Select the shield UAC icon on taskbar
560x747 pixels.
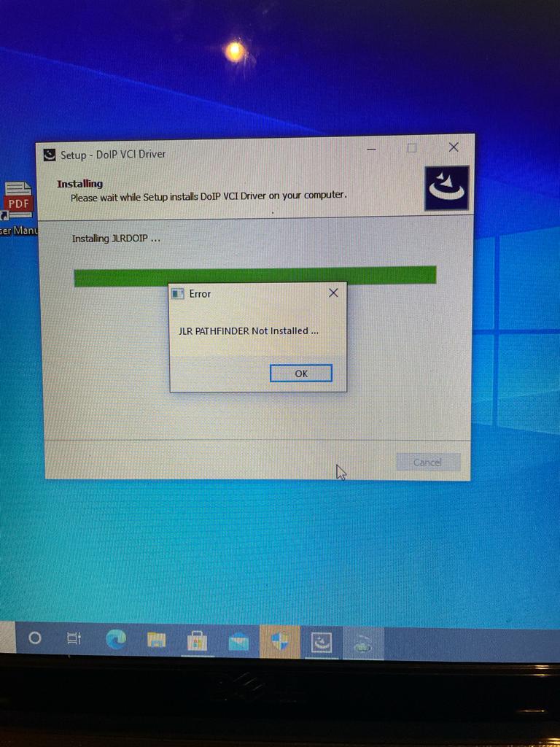280,641
